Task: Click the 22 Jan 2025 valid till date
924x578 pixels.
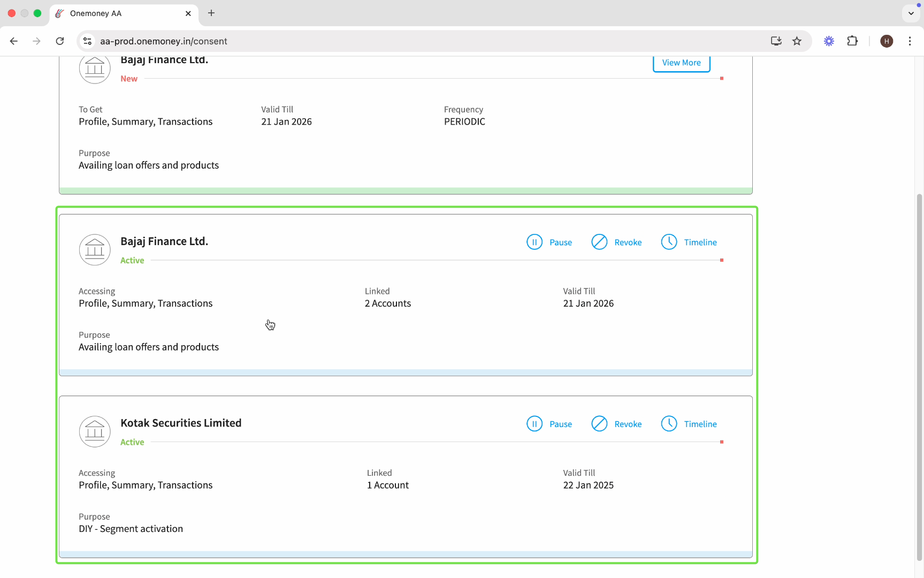Action: pyautogui.click(x=588, y=485)
